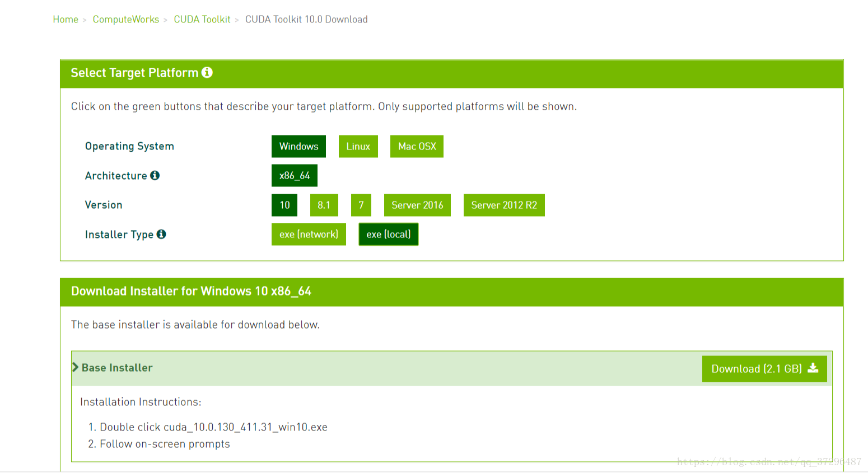868x473 pixels.
Task: Click the CUDA Toolkit 10.0 Download breadcrumb text
Action: tap(306, 20)
